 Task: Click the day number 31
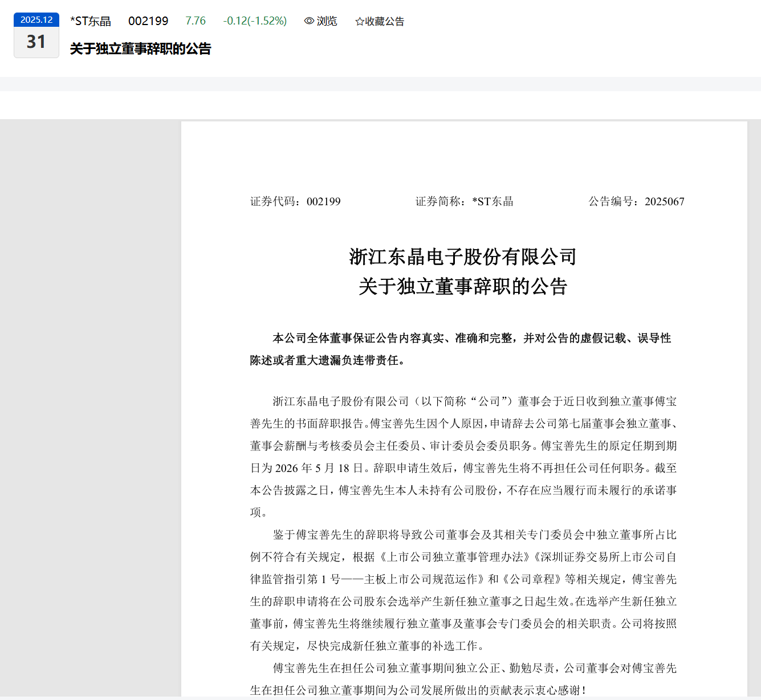tap(36, 42)
